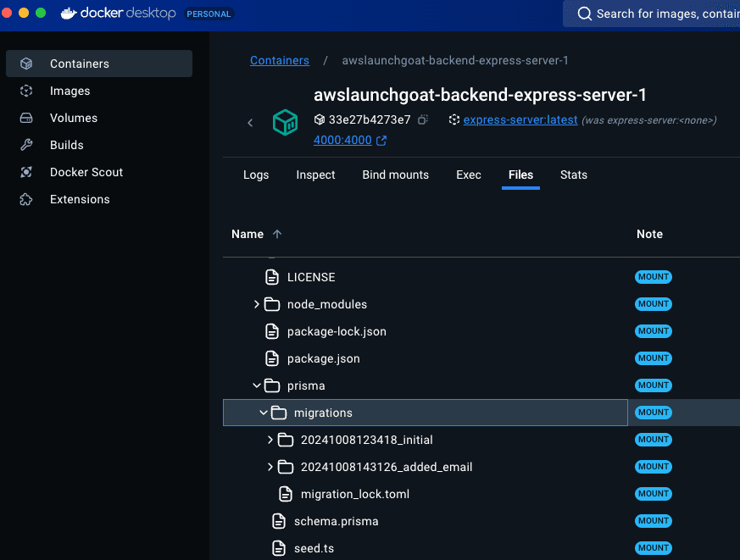Collapse the prisma folder
740x560 pixels.
257,385
